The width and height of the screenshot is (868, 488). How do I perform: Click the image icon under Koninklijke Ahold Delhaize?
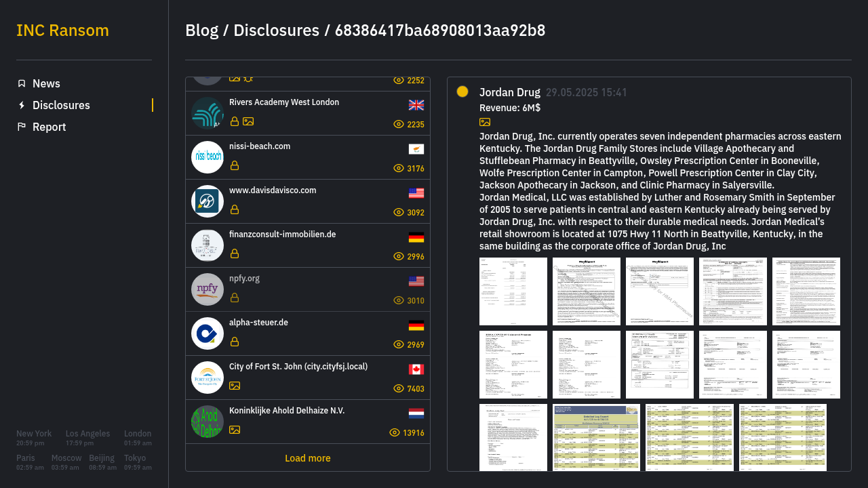235,430
